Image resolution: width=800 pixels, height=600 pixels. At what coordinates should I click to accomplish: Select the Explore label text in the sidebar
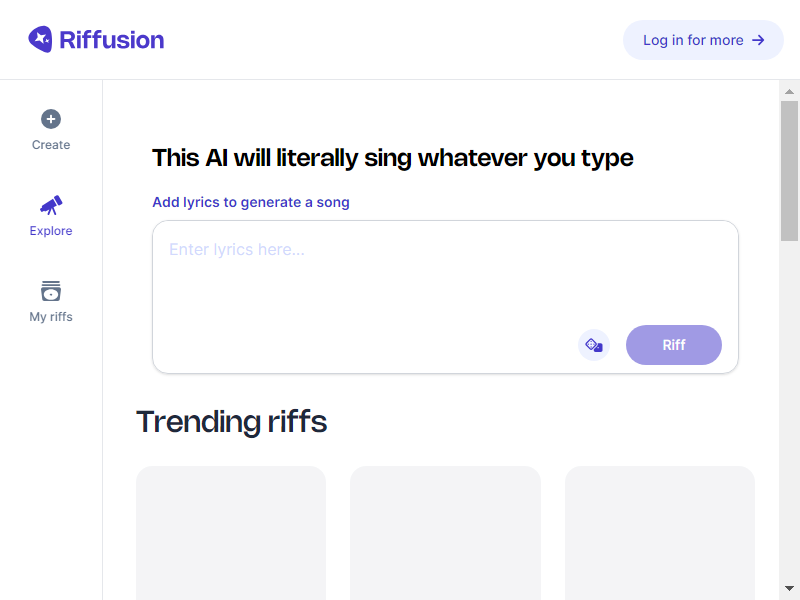[x=50, y=230]
